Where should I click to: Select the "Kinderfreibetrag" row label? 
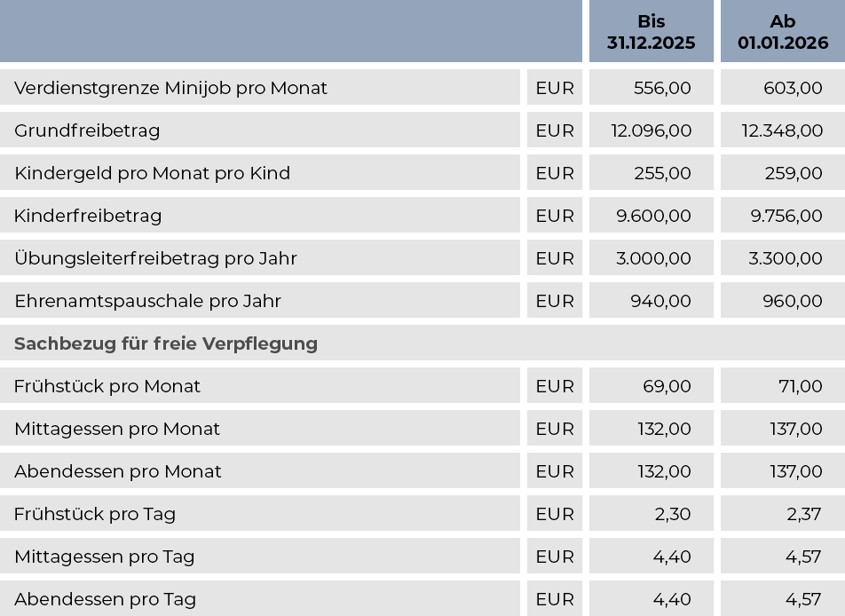[88, 216]
